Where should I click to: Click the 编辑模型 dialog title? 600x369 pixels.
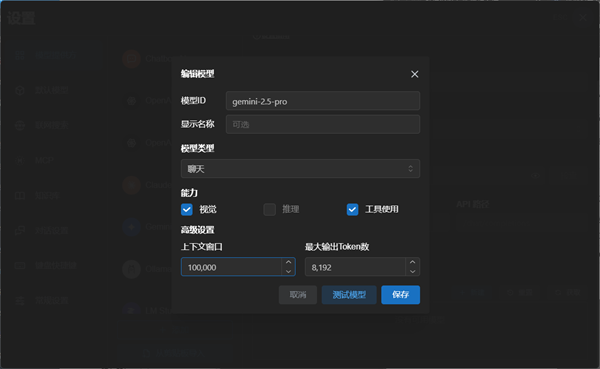click(197, 74)
